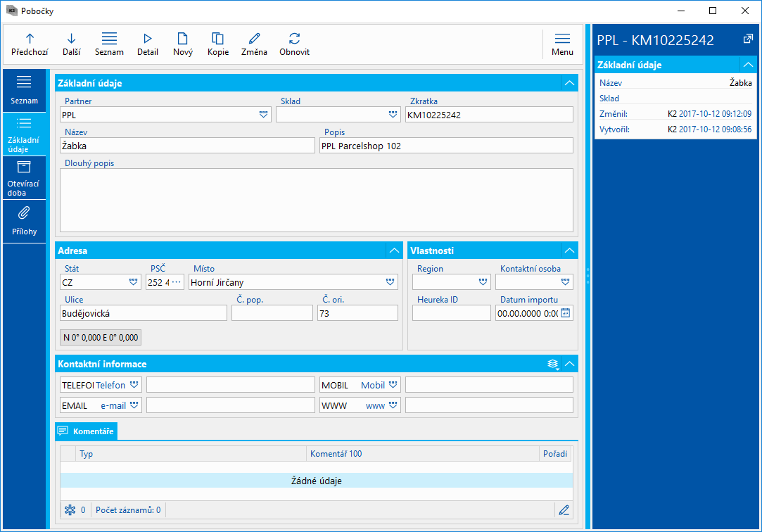Copy the record using Kopie icon
Viewport: 762px width, 532px height.
click(218, 44)
